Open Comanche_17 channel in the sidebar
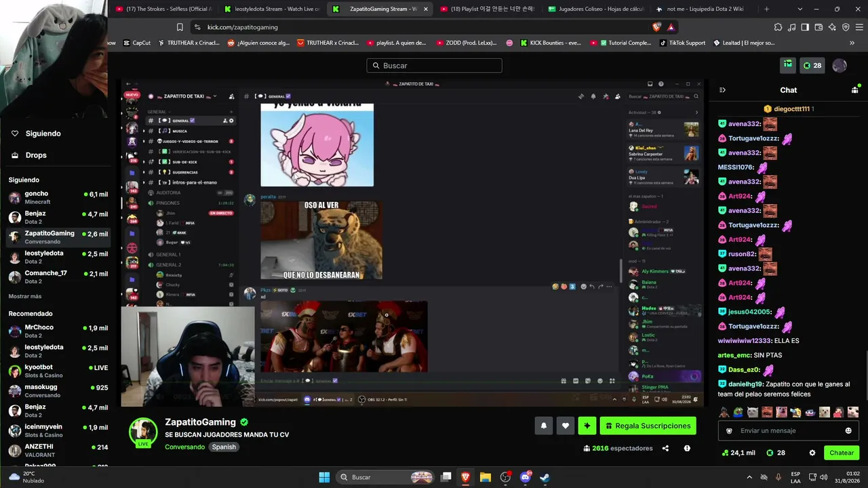 [x=58, y=277]
